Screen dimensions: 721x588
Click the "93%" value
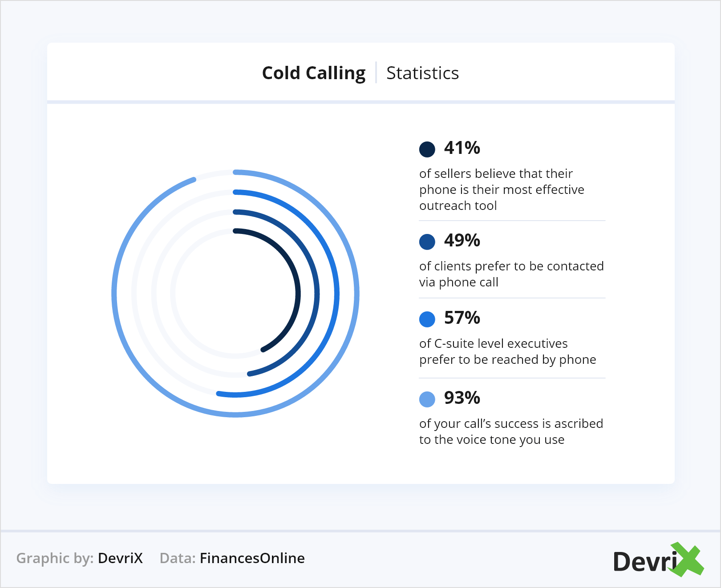click(462, 398)
